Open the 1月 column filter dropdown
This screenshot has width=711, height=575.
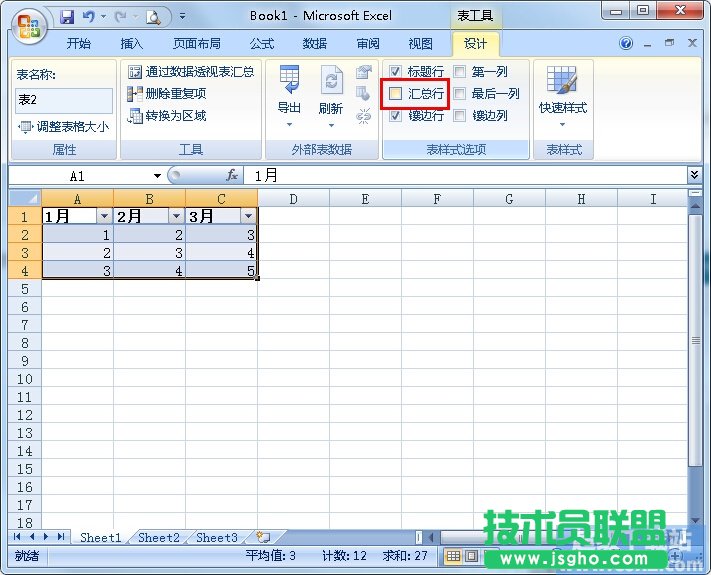tap(104, 216)
